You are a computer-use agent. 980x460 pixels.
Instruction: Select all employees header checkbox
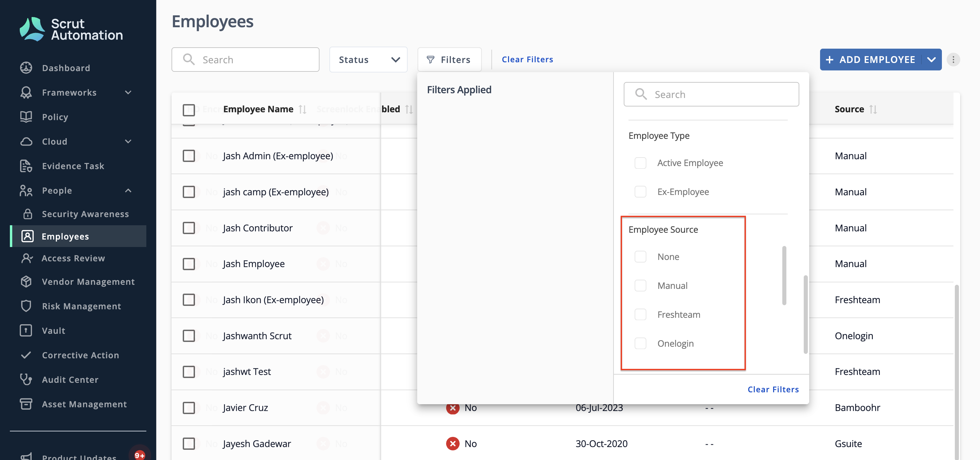189,110
